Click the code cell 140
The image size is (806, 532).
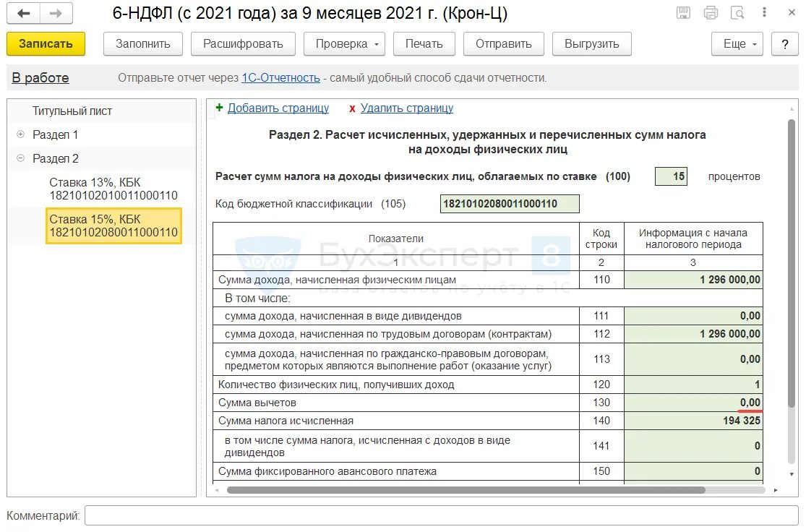(601, 421)
